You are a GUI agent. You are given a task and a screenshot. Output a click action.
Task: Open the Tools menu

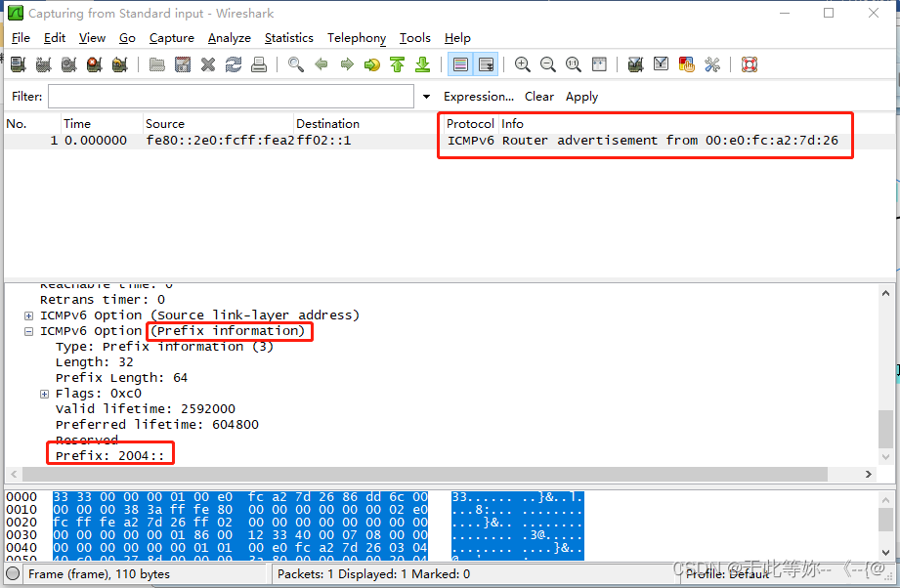[x=415, y=38]
